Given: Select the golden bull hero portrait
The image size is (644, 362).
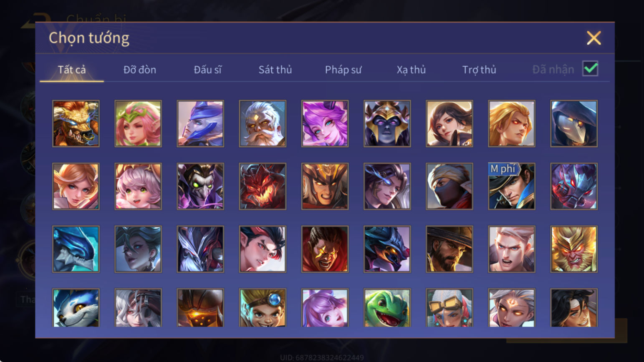Looking at the screenshot, I should pyautogui.click(x=76, y=123).
